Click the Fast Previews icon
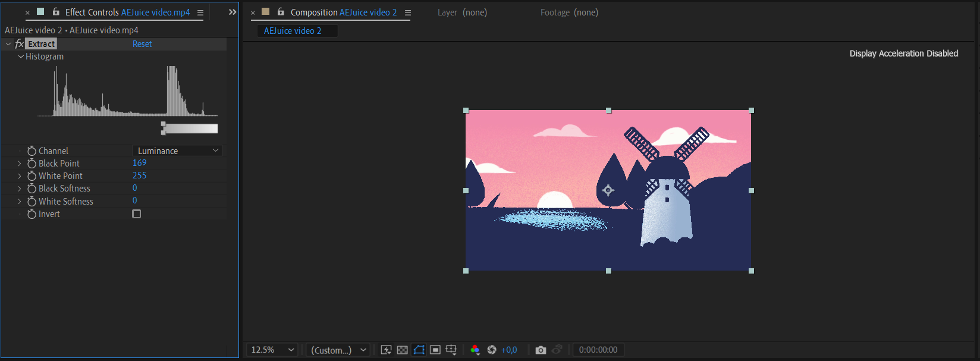Viewport: 980px width, 361px height. coord(386,350)
